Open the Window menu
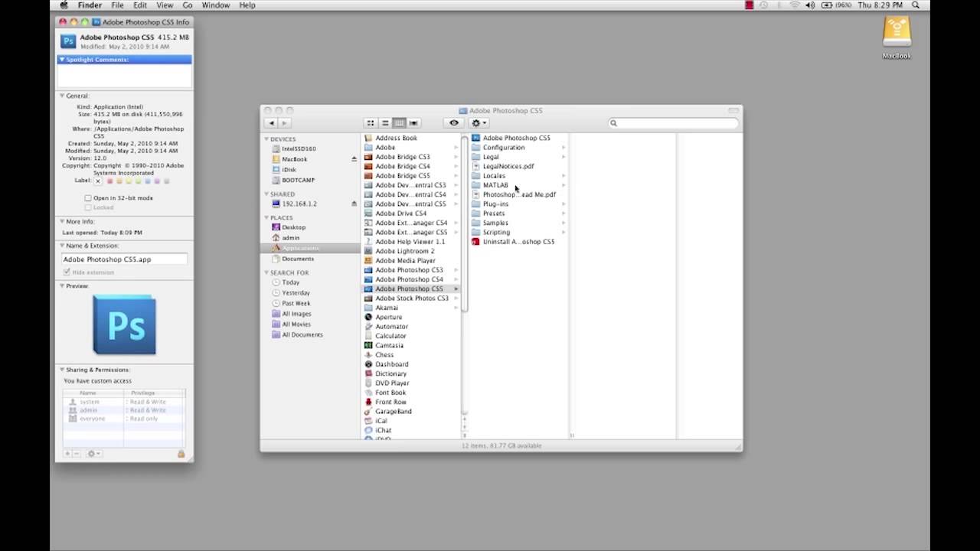 (216, 5)
